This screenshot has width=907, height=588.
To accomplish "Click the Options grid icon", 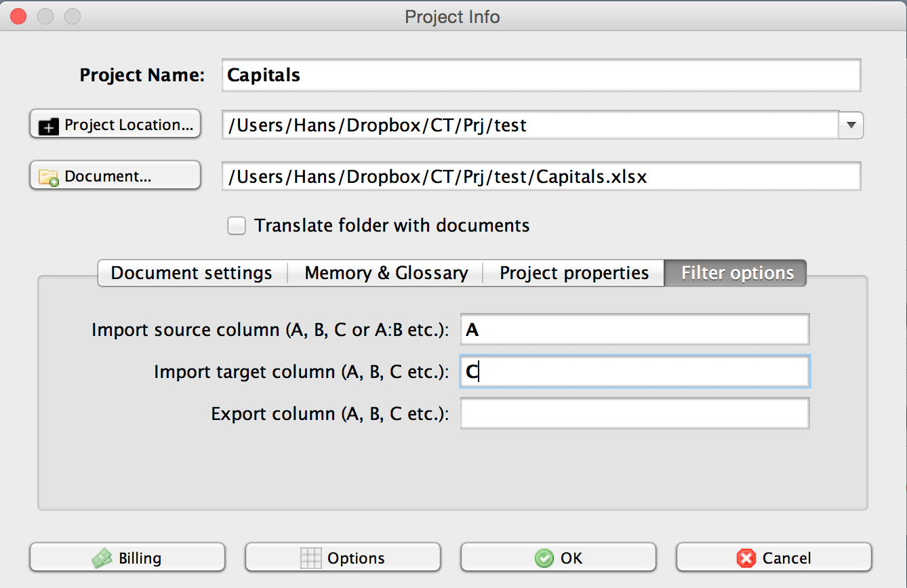I will pyautogui.click(x=310, y=558).
